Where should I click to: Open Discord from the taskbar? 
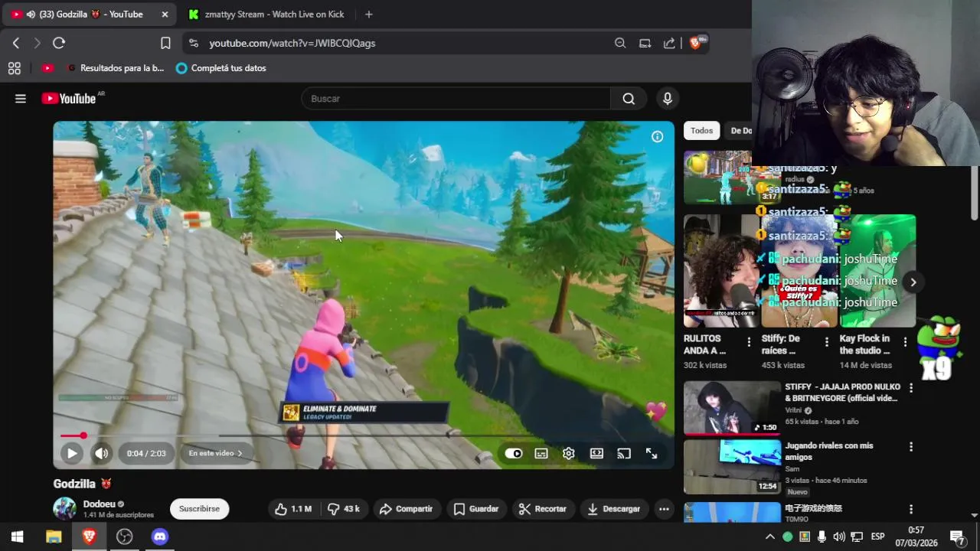pos(159,536)
